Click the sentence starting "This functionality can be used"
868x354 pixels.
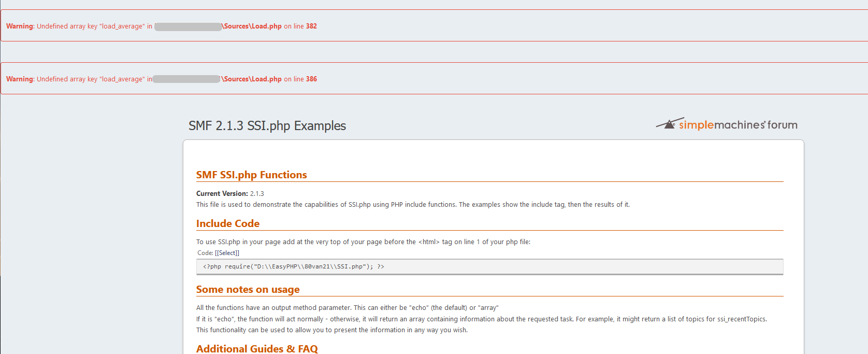click(x=331, y=330)
